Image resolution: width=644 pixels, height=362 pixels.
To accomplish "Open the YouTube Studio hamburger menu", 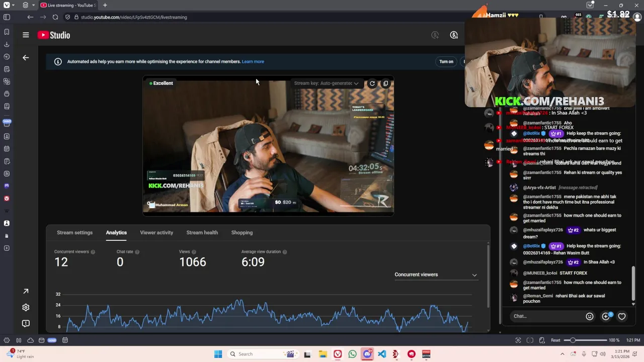I will pyautogui.click(x=26, y=35).
